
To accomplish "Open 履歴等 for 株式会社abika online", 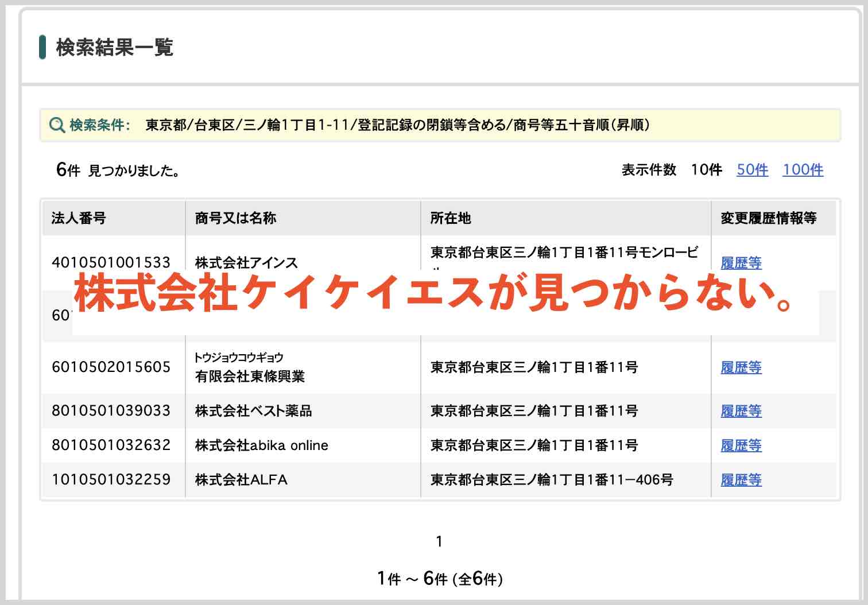I will 741,445.
